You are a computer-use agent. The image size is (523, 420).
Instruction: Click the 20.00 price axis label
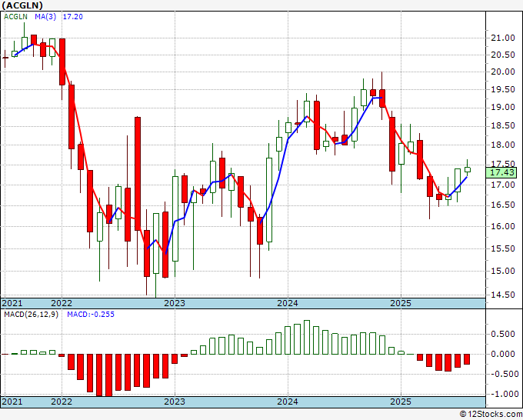pos(503,72)
